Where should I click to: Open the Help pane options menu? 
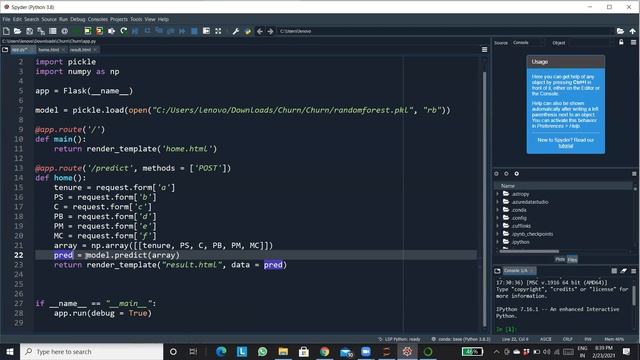[633, 42]
